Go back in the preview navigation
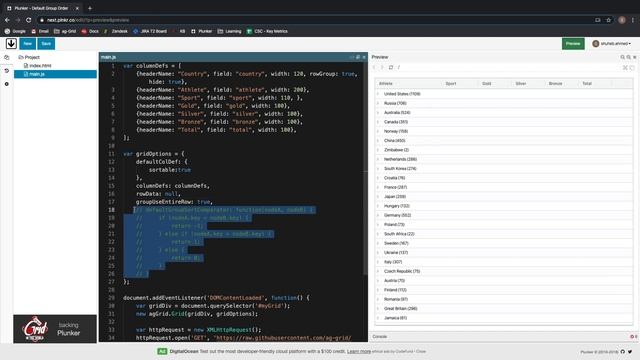Viewport: 640px width, 360px height. (x=374, y=67)
